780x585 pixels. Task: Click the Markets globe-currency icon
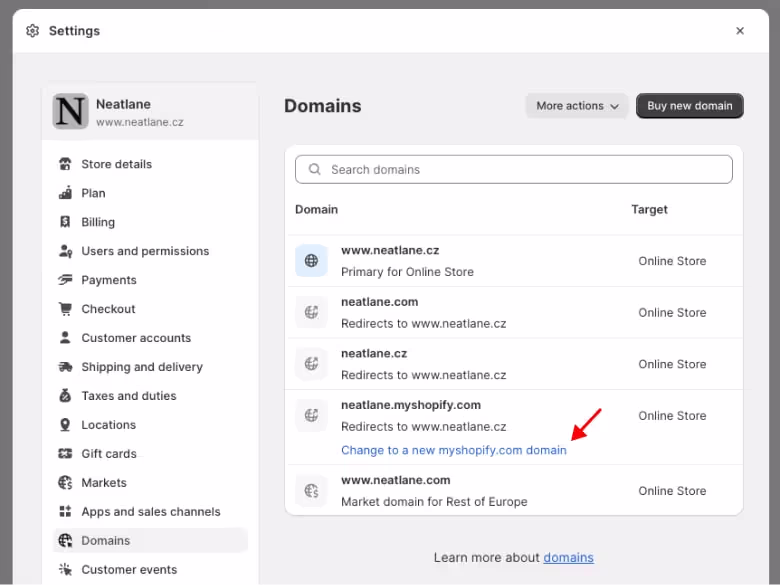tap(65, 483)
